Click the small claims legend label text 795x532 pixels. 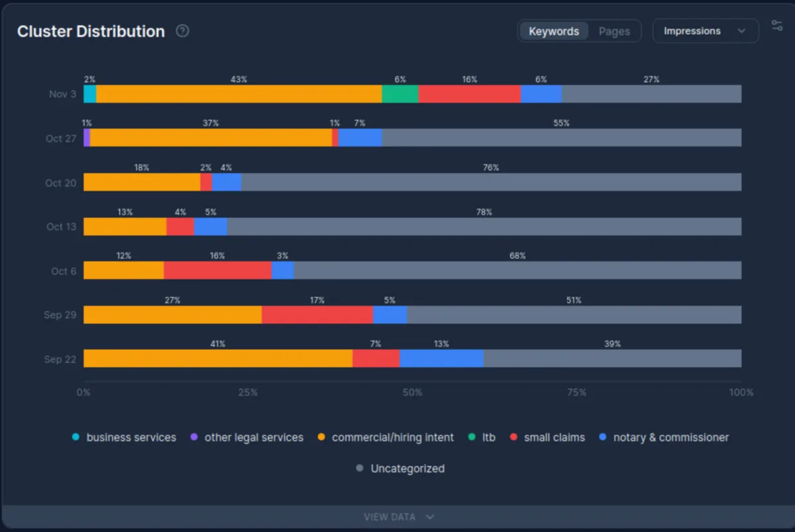click(x=555, y=437)
